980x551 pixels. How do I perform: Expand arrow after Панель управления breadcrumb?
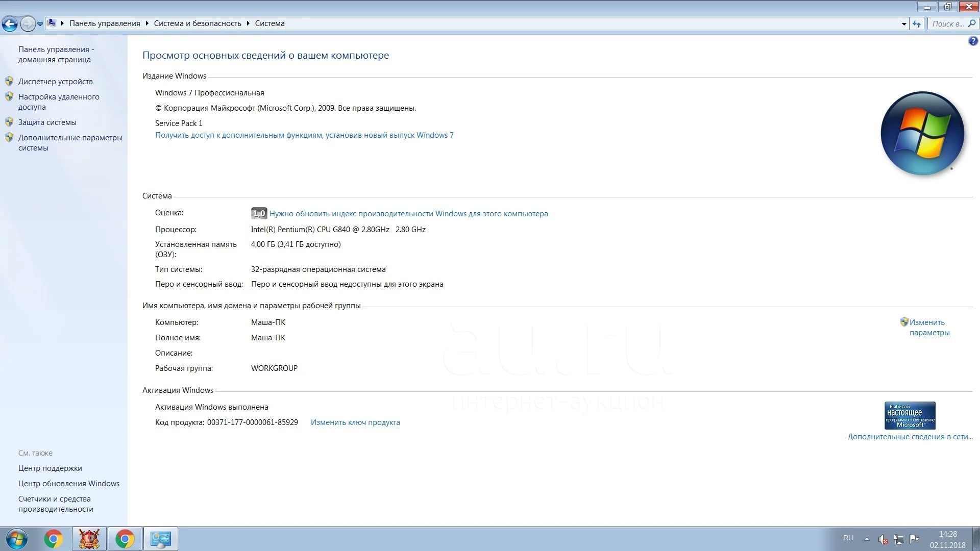click(x=147, y=23)
